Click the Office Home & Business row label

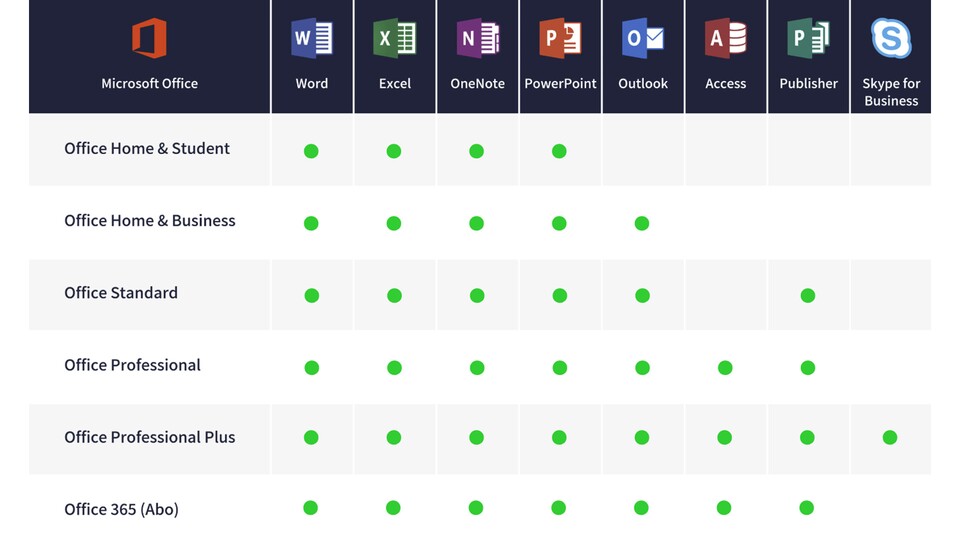pyautogui.click(x=150, y=221)
